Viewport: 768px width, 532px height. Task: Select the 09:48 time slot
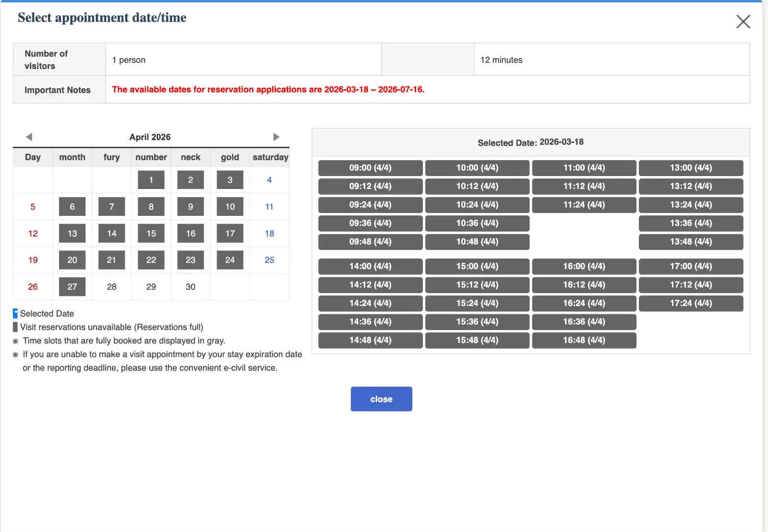tap(370, 242)
